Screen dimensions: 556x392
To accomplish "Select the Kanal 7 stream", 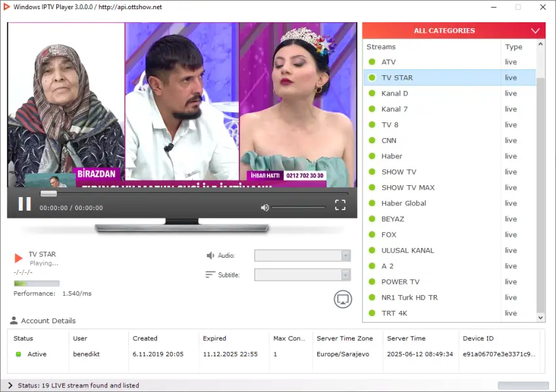I will pos(449,109).
